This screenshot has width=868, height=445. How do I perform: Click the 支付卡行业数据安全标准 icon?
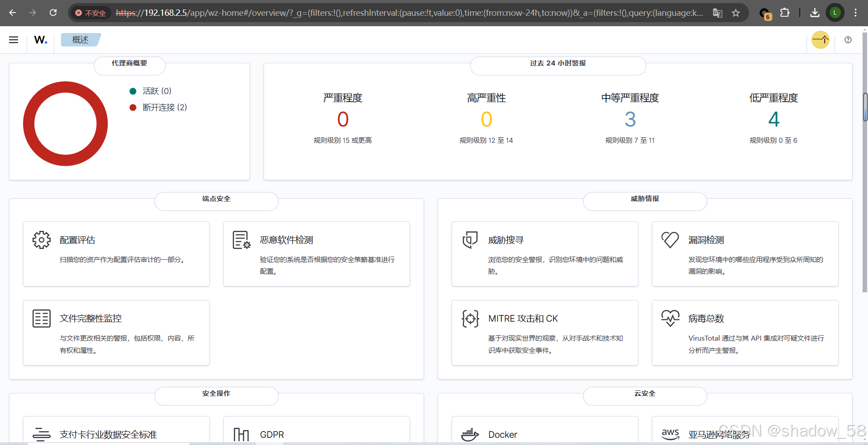tap(42, 435)
